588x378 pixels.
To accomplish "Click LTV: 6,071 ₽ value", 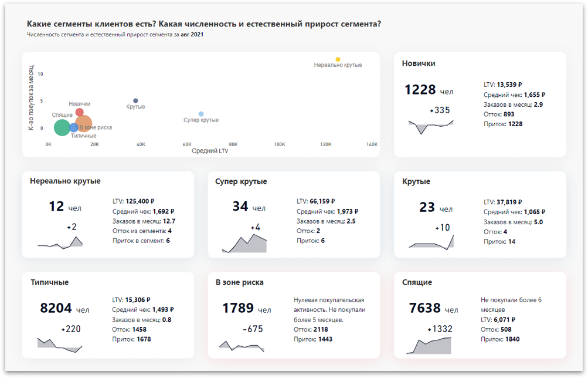I will click(x=498, y=319).
